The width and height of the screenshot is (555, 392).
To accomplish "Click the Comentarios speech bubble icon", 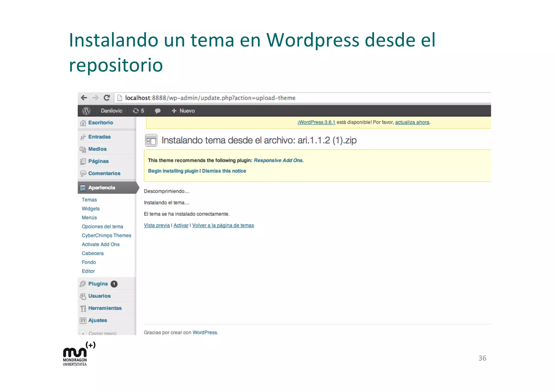I will (x=83, y=173).
